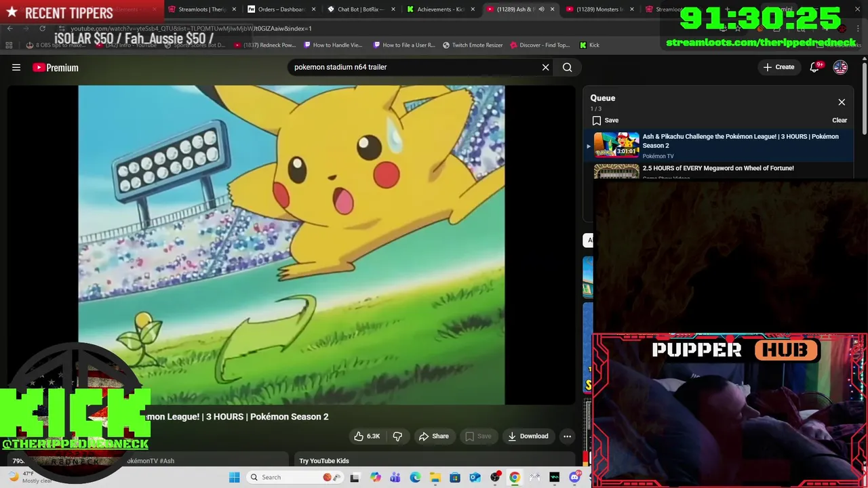Switch to the Orders – Dashboard tab
Screen dimensions: 868x488
tap(281, 9)
